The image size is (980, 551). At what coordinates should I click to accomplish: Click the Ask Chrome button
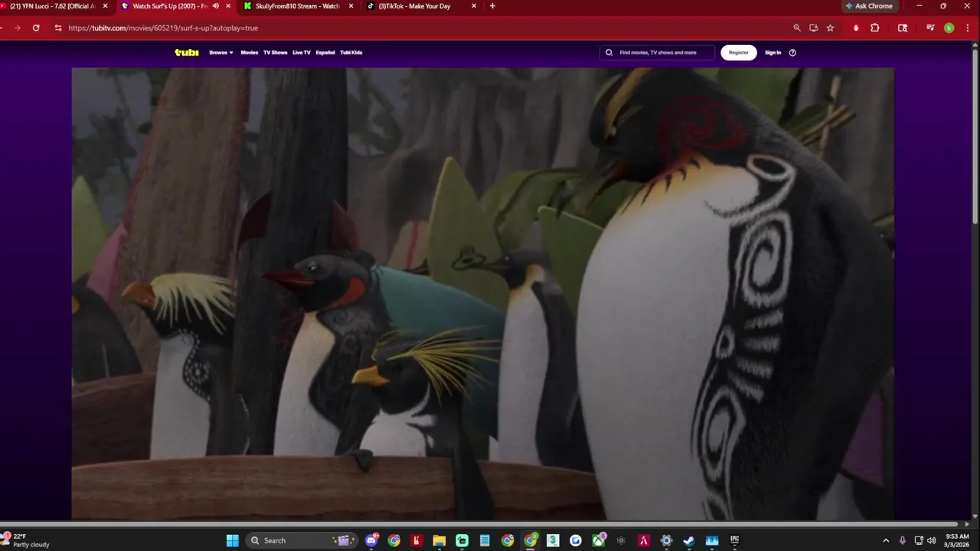(869, 6)
